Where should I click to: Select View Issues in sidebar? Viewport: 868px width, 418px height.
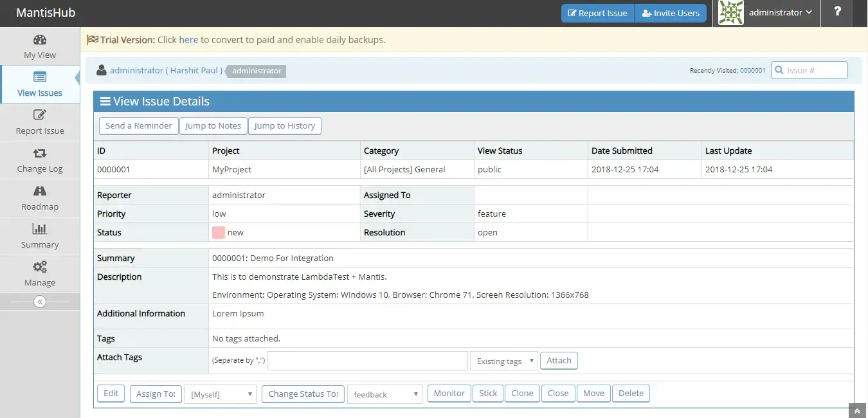[40, 84]
